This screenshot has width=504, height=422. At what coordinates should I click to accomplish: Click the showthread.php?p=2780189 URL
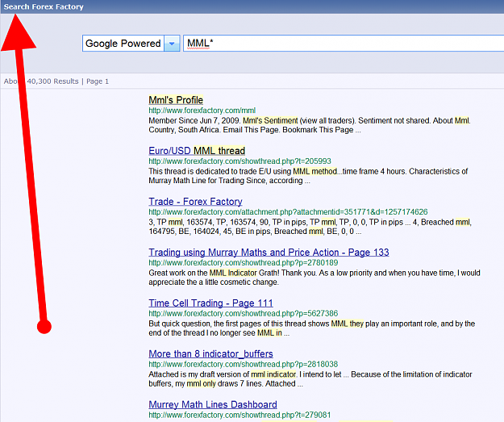pos(244,263)
